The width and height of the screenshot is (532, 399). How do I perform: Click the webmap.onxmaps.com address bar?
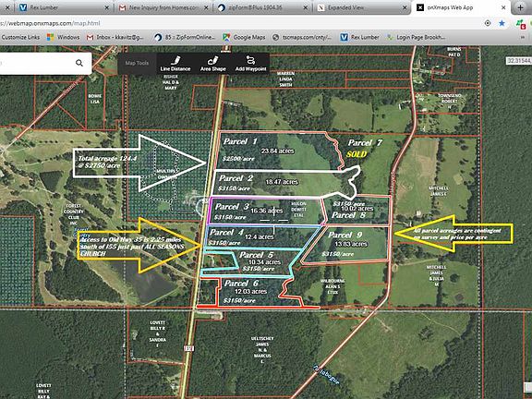click(x=237, y=23)
